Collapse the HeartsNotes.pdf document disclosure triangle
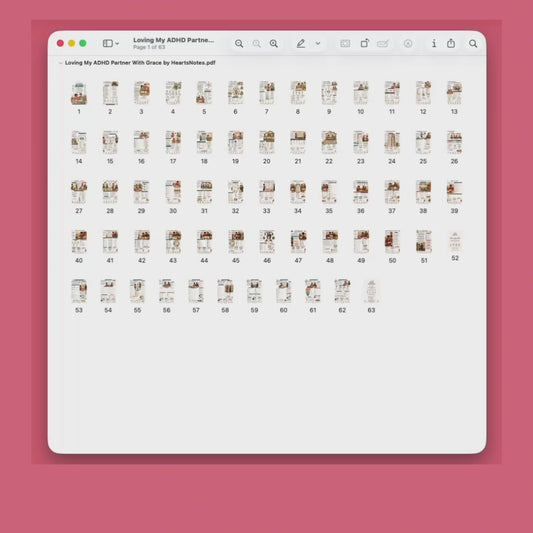 [x=61, y=63]
